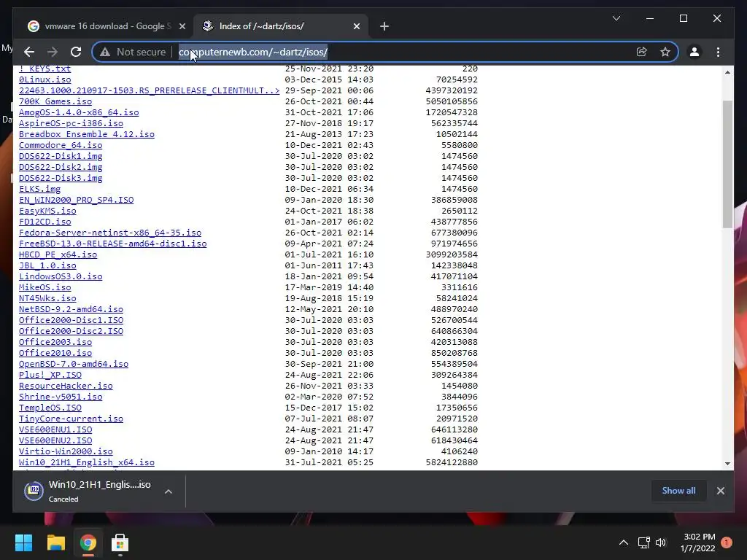
Task: Select the Index of /~dartz/isos/ tab
Action: (x=281, y=26)
